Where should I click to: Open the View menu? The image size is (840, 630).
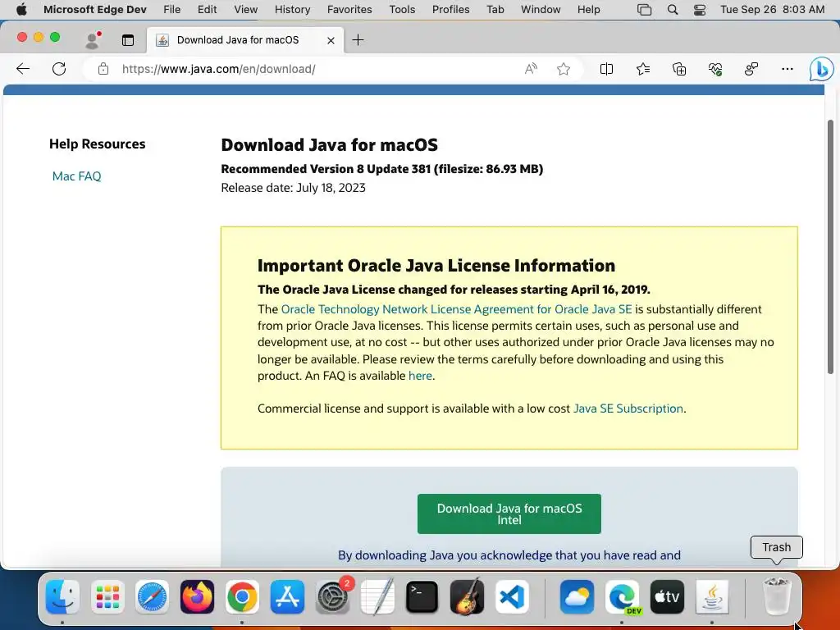pyautogui.click(x=245, y=9)
